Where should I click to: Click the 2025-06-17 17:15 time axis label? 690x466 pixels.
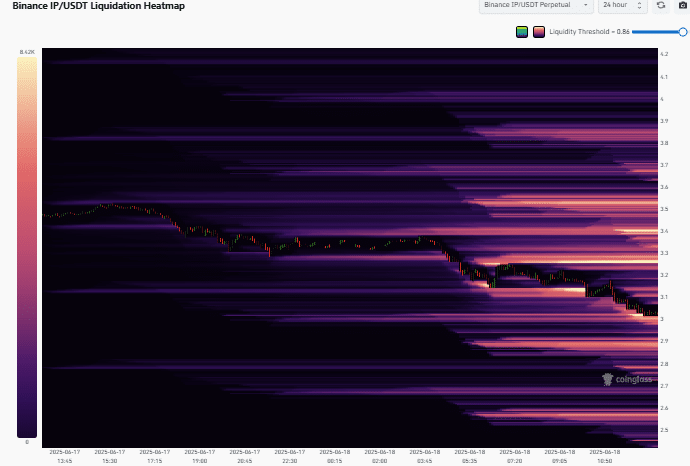point(154,456)
